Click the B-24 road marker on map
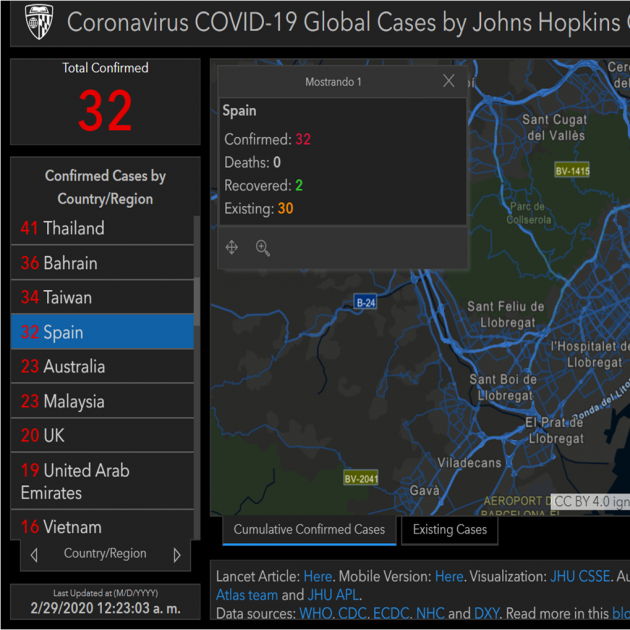 coord(365,302)
